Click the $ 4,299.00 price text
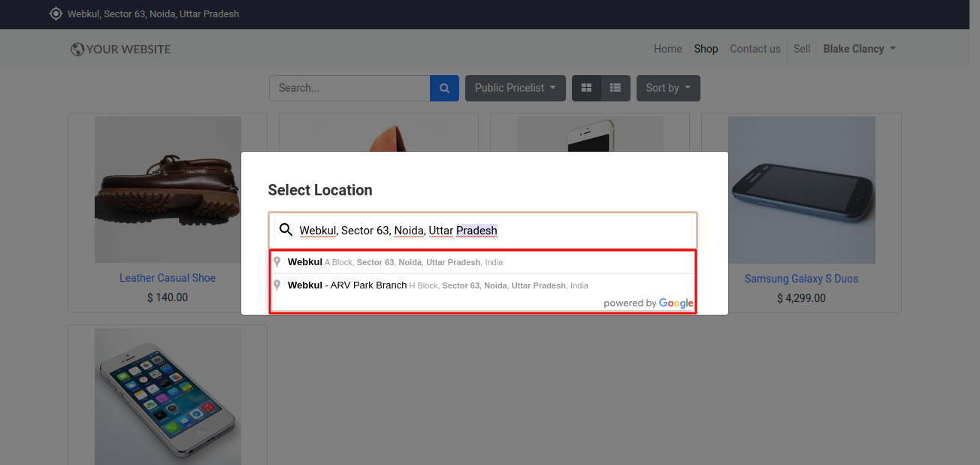The height and width of the screenshot is (465, 980). click(x=801, y=298)
